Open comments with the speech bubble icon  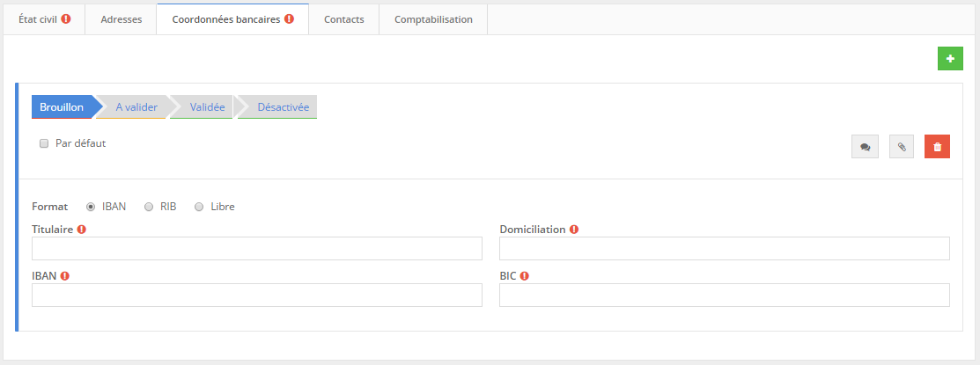pos(865,147)
